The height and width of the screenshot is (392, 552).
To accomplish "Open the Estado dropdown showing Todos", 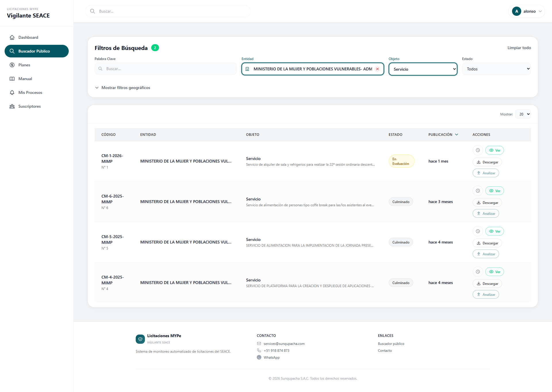I will [497, 69].
